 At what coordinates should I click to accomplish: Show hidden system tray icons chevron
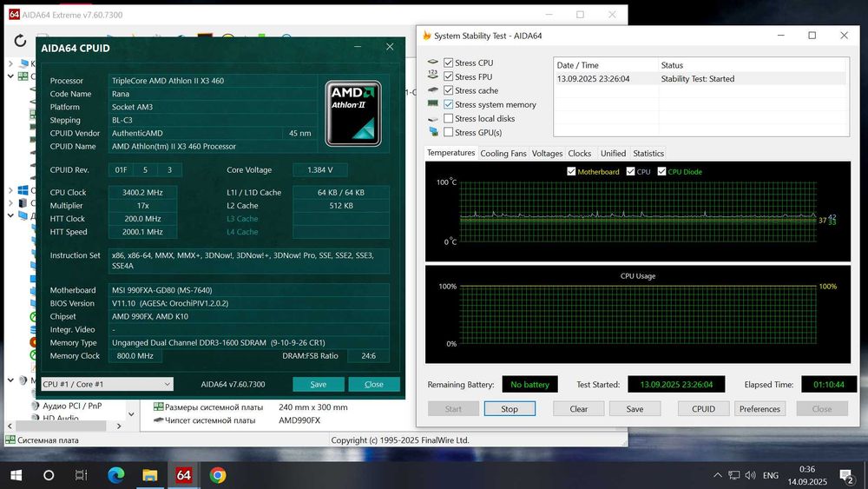coord(718,475)
